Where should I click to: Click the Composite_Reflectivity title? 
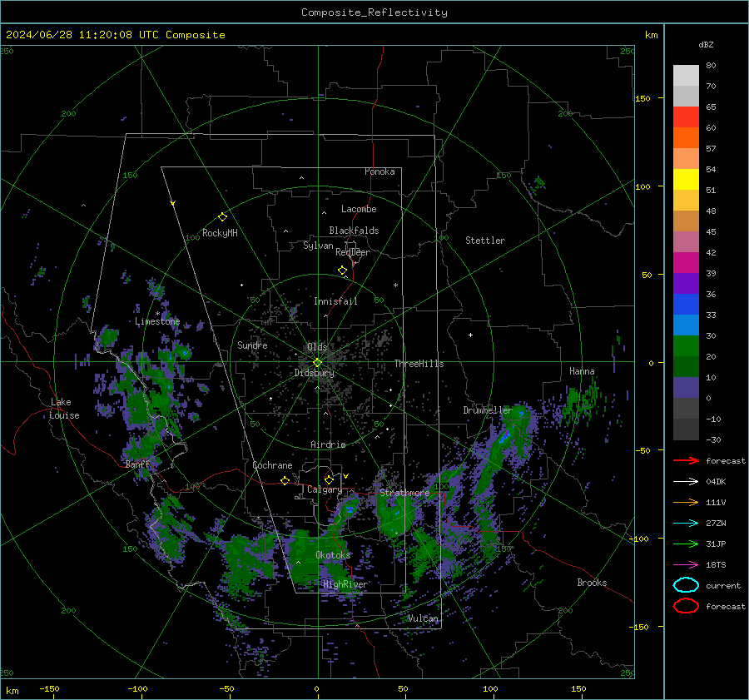(374, 12)
